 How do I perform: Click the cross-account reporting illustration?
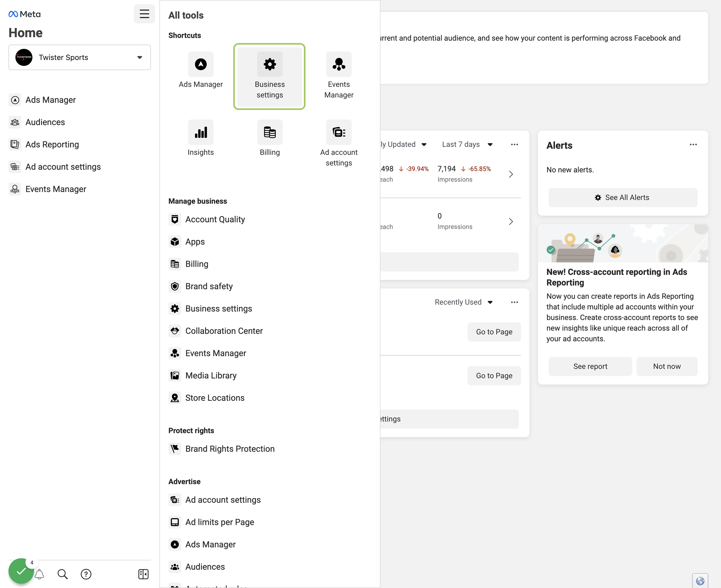coord(623,243)
